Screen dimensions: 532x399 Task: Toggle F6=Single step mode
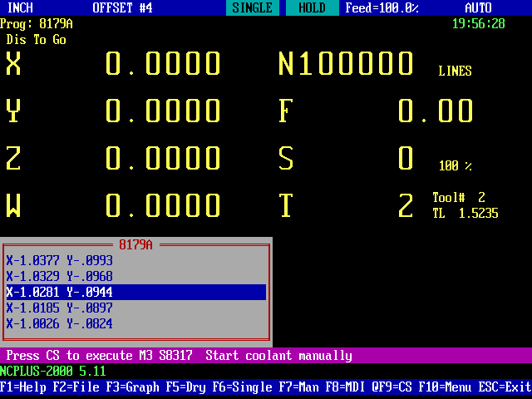click(x=242, y=387)
